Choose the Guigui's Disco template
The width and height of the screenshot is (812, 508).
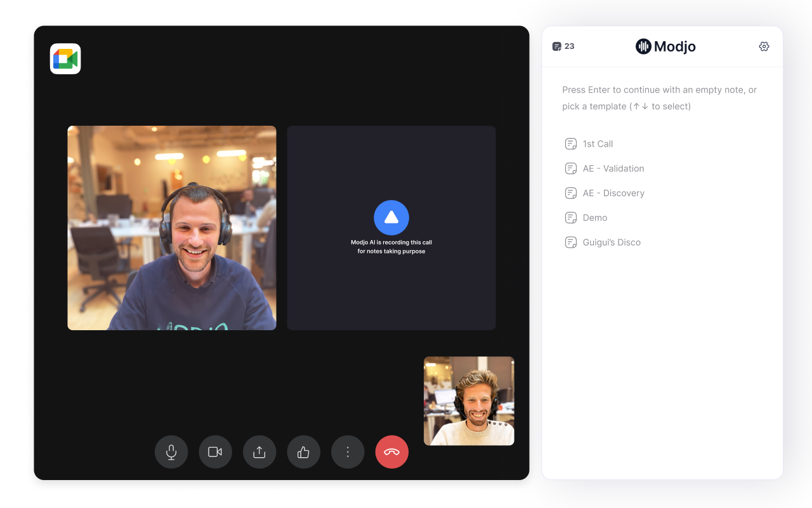pos(662,243)
